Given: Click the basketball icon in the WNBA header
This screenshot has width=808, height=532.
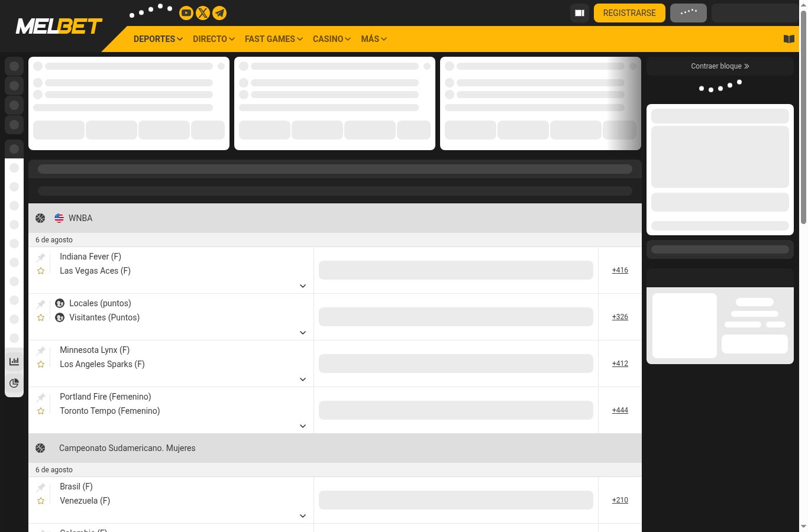Looking at the screenshot, I should [x=40, y=218].
